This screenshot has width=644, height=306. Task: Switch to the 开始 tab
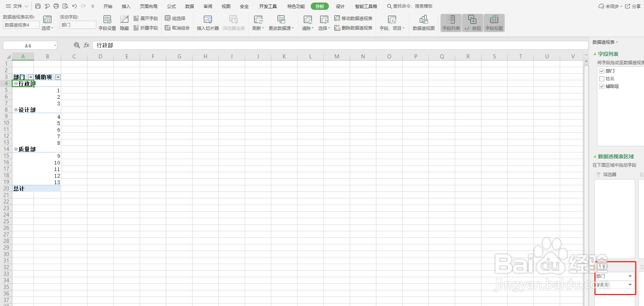[108, 6]
